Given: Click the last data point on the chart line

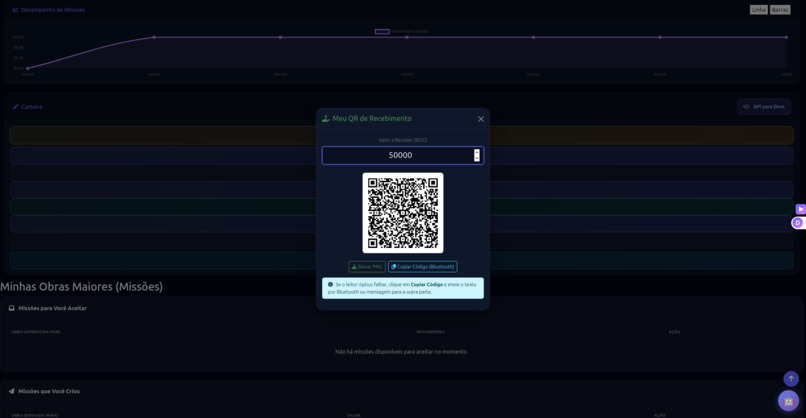Looking at the screenshot, I should point(786,37).
